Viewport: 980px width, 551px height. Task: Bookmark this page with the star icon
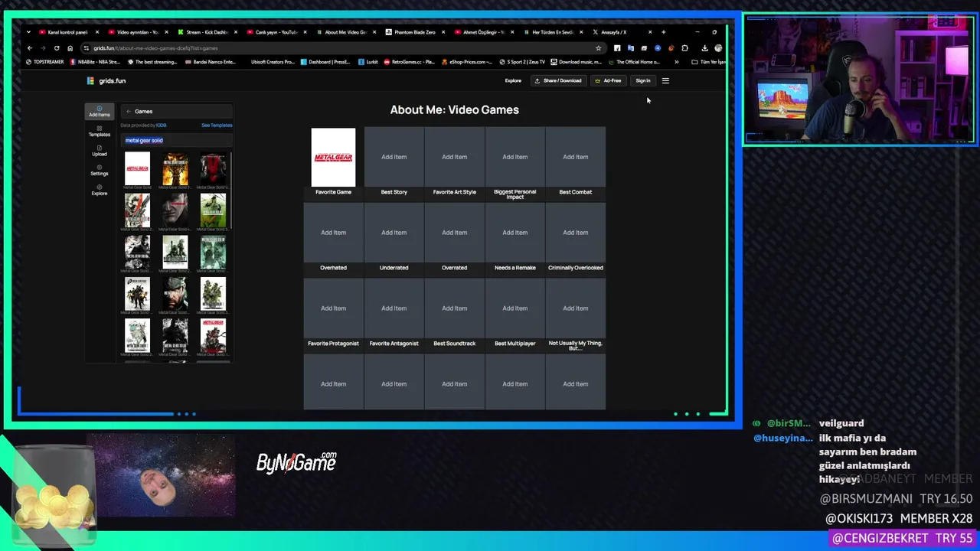click(x=599, y=48)
